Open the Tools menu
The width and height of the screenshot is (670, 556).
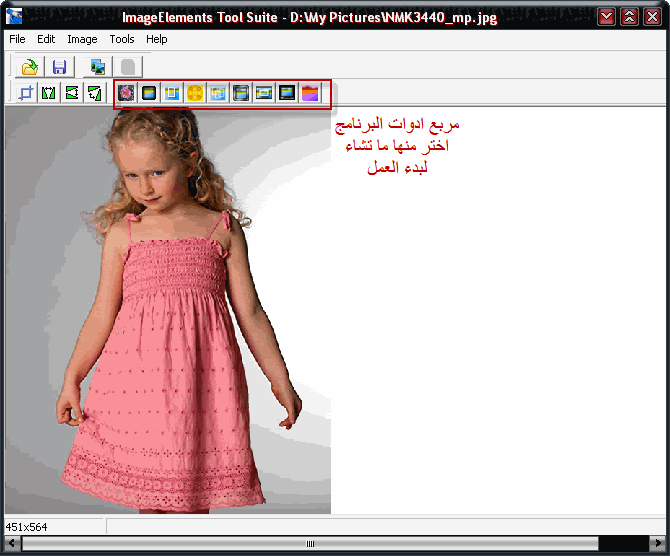[x=122, y=39]
